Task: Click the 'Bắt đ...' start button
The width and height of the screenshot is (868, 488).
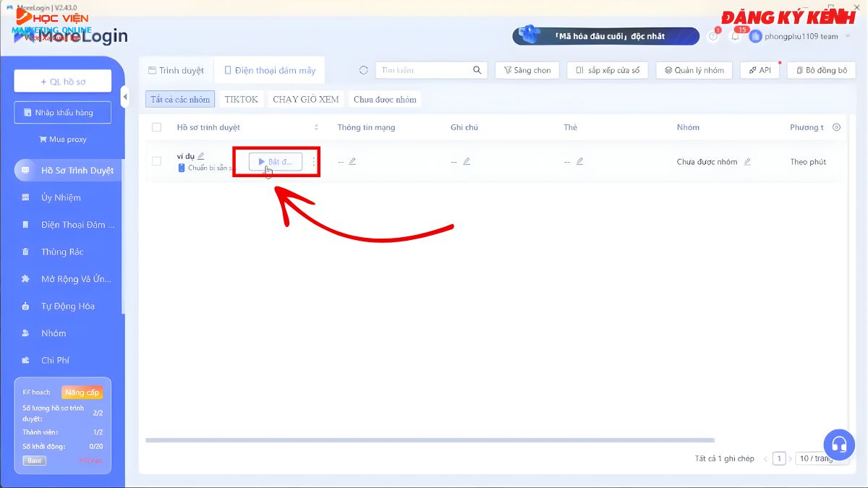Action: 276,162
